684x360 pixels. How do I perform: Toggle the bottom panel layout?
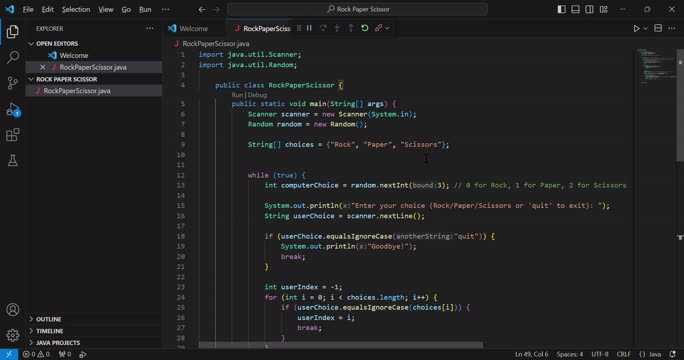point(576,9)
